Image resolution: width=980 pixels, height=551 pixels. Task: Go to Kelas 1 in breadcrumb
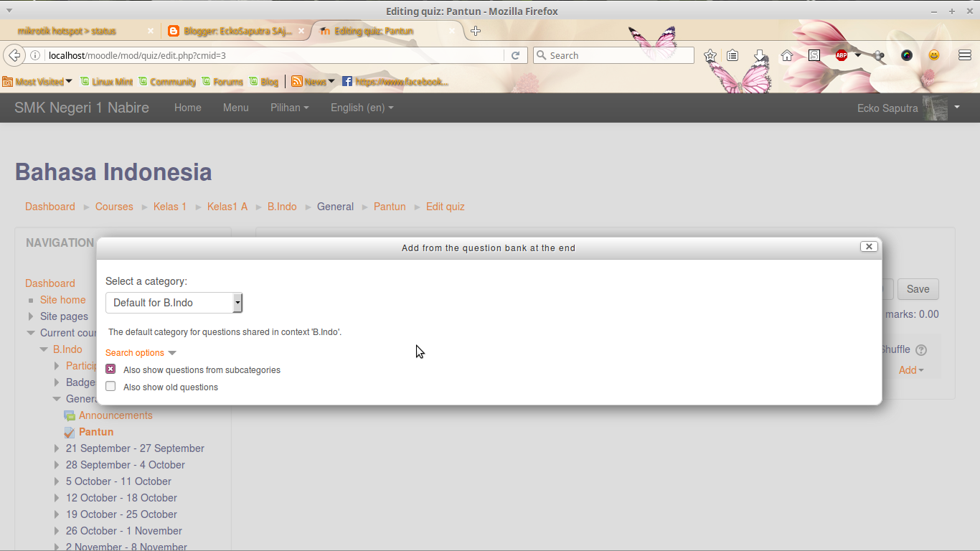pos(170,207)
